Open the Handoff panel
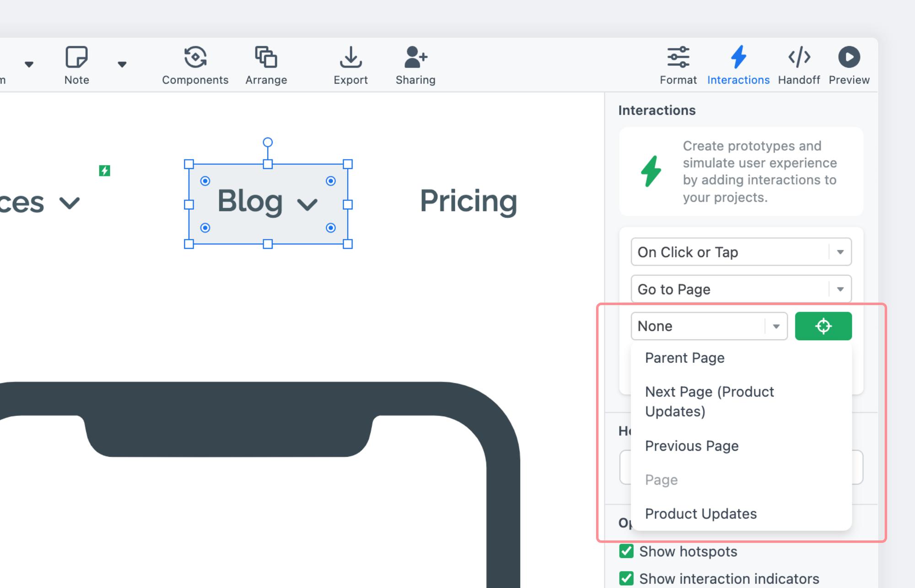Image resolution: width=915 pixels, height=588 pixels. tap(799, 65)
